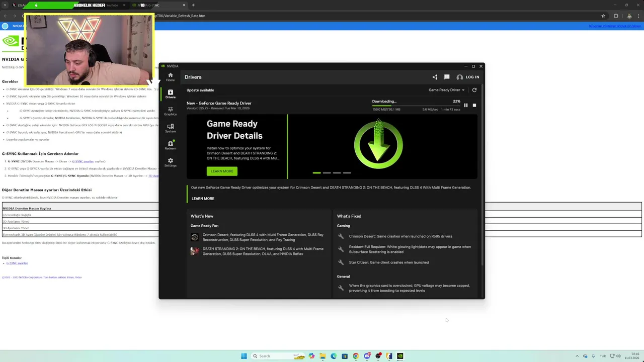Click the TUR language indicator
This screenshot has height=362, width=644.
coord(603,356)
